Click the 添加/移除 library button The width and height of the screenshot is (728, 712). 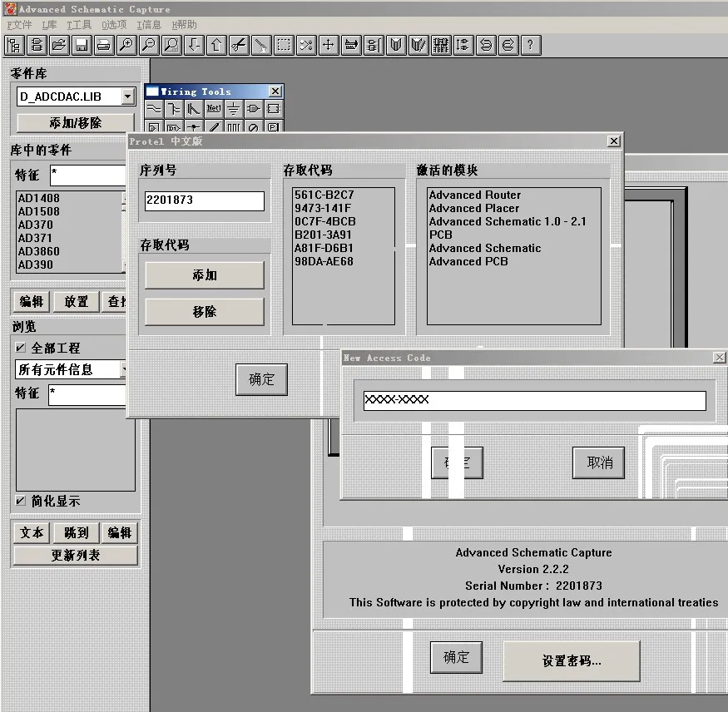(75, 123)
